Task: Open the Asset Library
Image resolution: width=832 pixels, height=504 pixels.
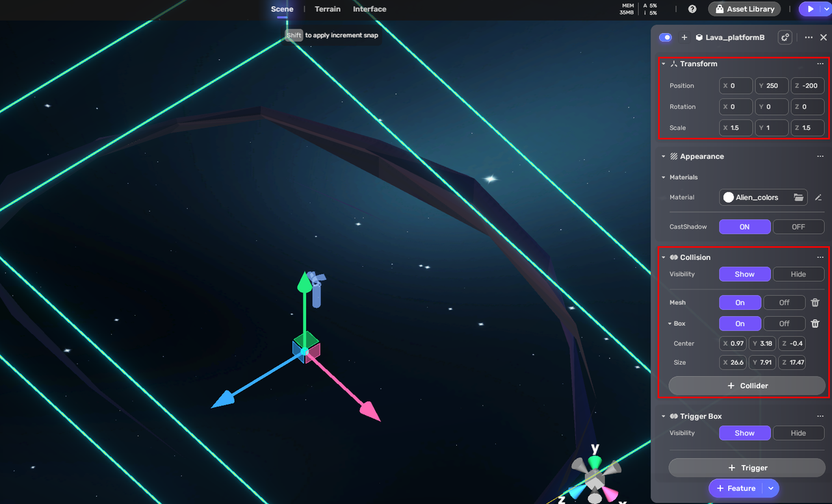Action: pos(744,9)
